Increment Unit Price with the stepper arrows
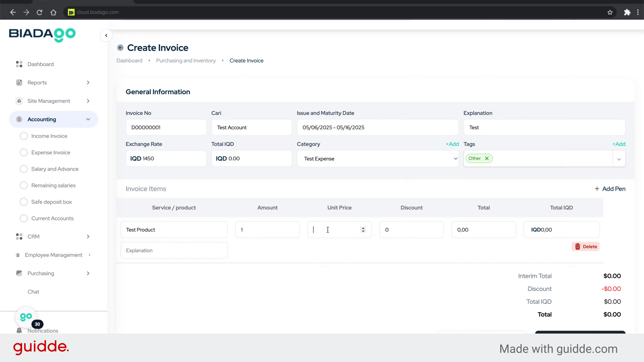 click(363, 228)
